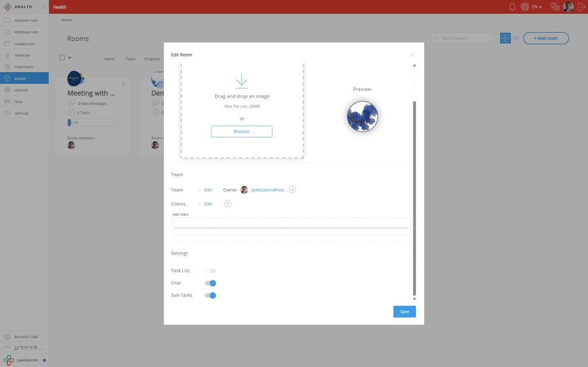Click the Settings gear icon in sidebar
588x367 pixels.
(x=7, y=113)
